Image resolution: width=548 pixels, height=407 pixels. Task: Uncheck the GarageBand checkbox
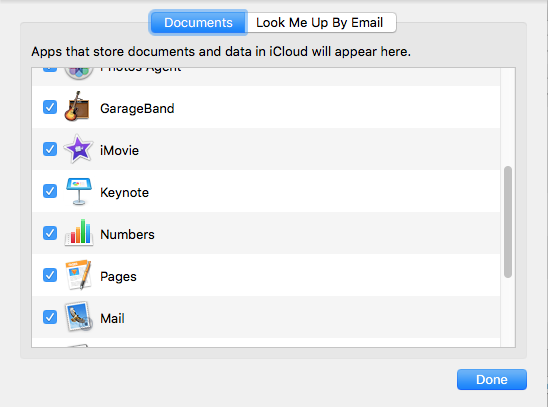[x=50, y=107]
